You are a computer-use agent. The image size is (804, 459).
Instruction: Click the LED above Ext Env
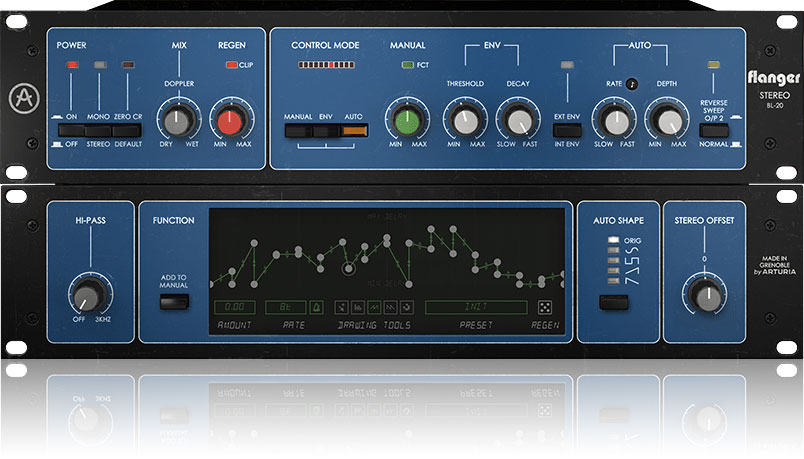567,65
